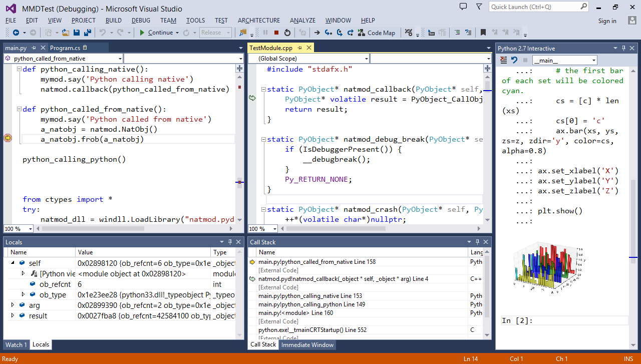Click the Save All icon
Screen dimensions: 641x364
click(x=88, y=33)
